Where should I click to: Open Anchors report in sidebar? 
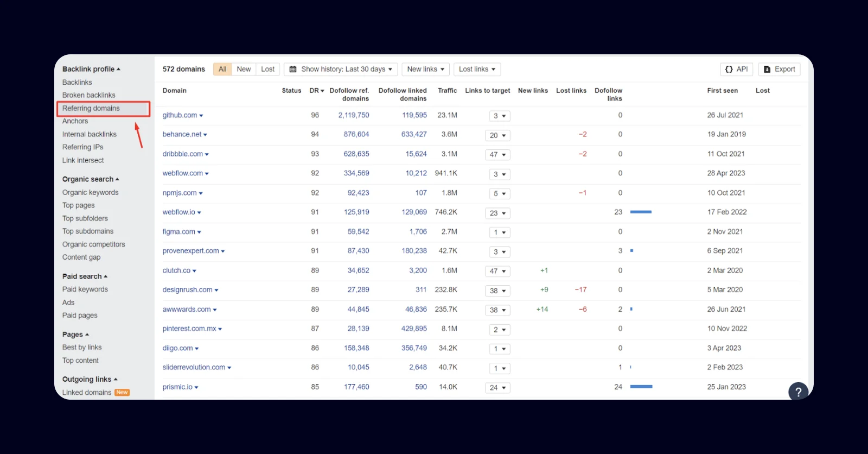click(75, 121)
